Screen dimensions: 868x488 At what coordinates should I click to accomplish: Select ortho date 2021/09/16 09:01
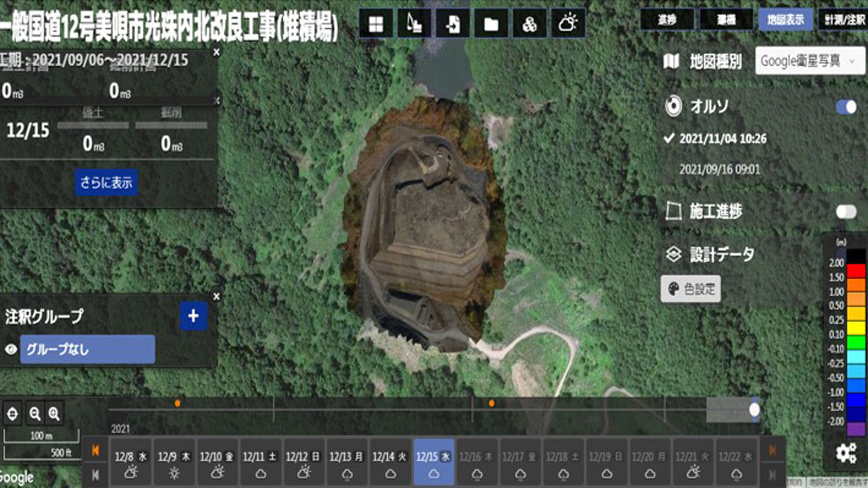pyautogui.click(x=719, y=169)
